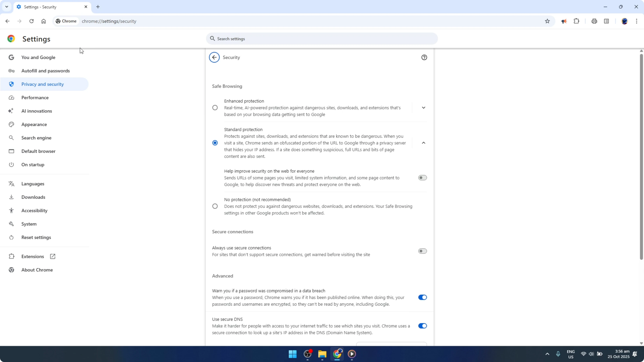Image resolution: width=644 pixels, height=362 pixels.
Task: Select Privacy and security in the sidebar
Action: [x=43, y=84]
